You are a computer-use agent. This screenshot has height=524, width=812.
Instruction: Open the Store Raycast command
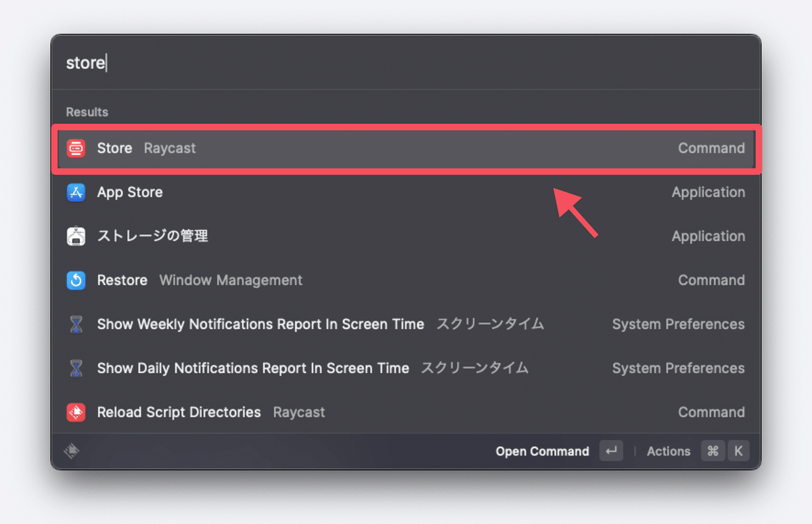pyautogui.click(x=406, y=148)
